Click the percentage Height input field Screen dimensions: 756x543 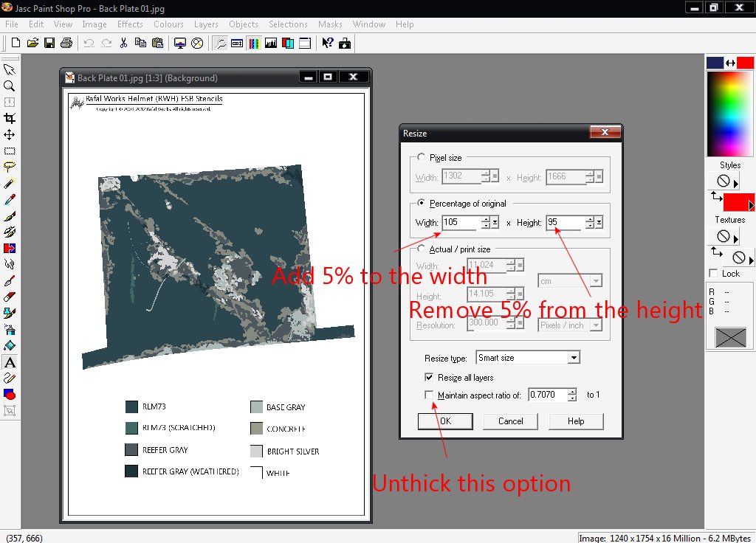pyautogui.click(x=565, y=223)
